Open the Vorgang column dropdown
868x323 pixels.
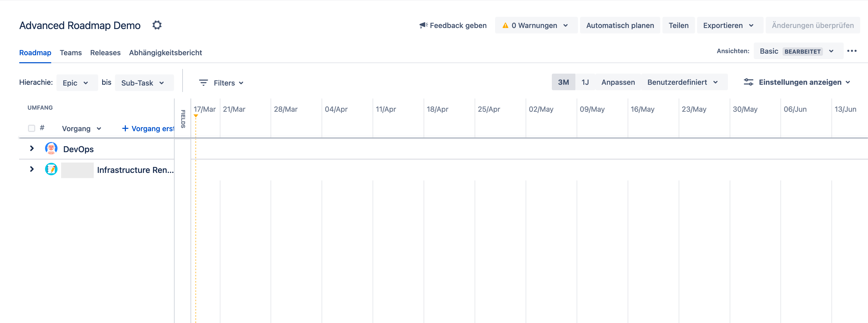[82, 129]
